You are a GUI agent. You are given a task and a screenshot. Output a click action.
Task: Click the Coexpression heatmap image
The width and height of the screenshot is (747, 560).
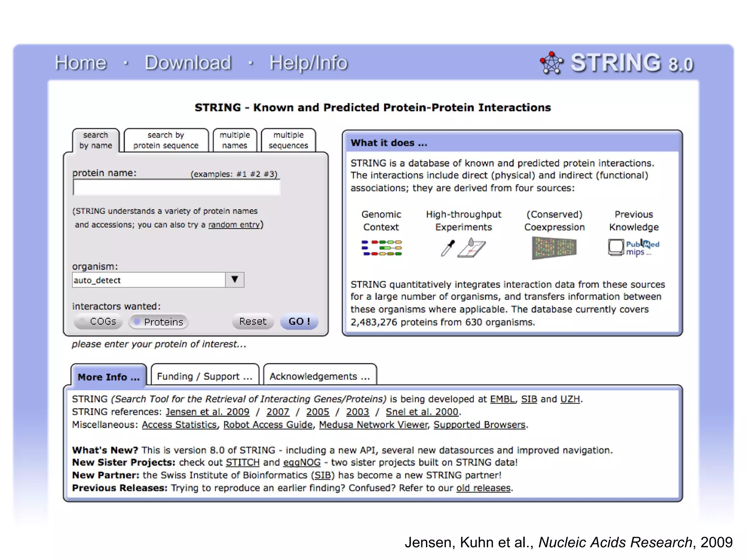[554, 248]
